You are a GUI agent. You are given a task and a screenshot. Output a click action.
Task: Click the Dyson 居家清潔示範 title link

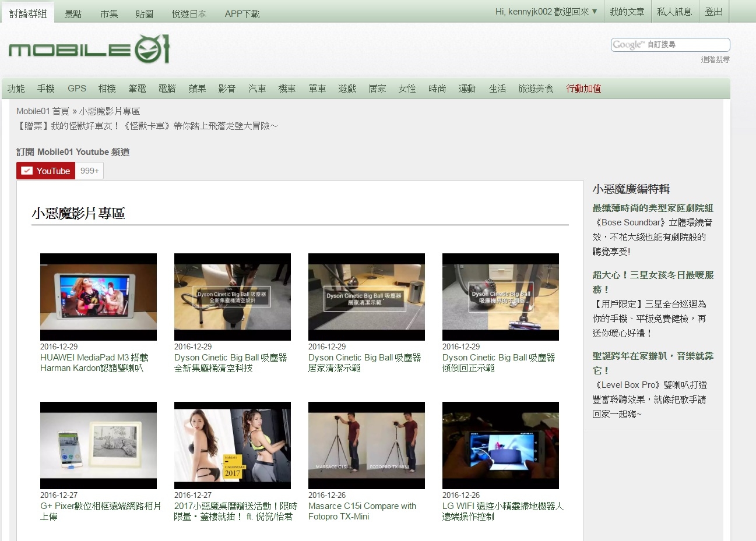(x=365, y=363)
